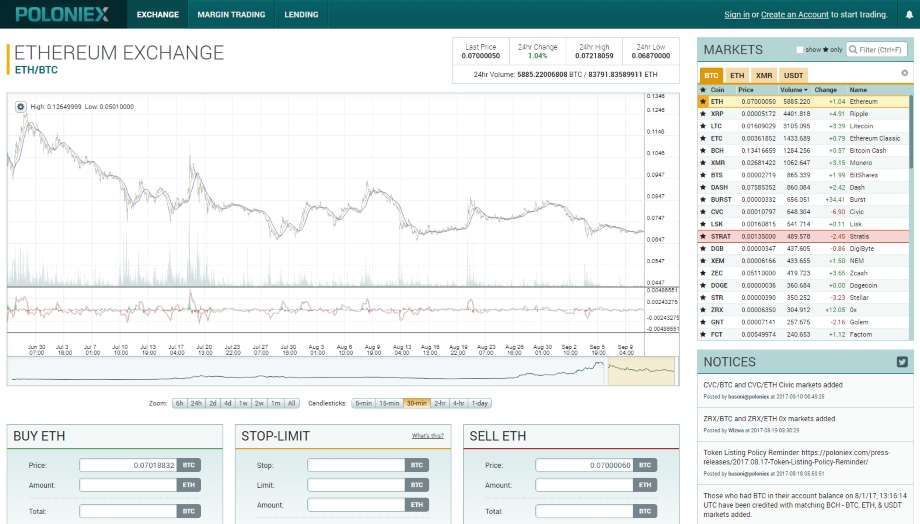Click the Buy ETH price field

(128, 465)
